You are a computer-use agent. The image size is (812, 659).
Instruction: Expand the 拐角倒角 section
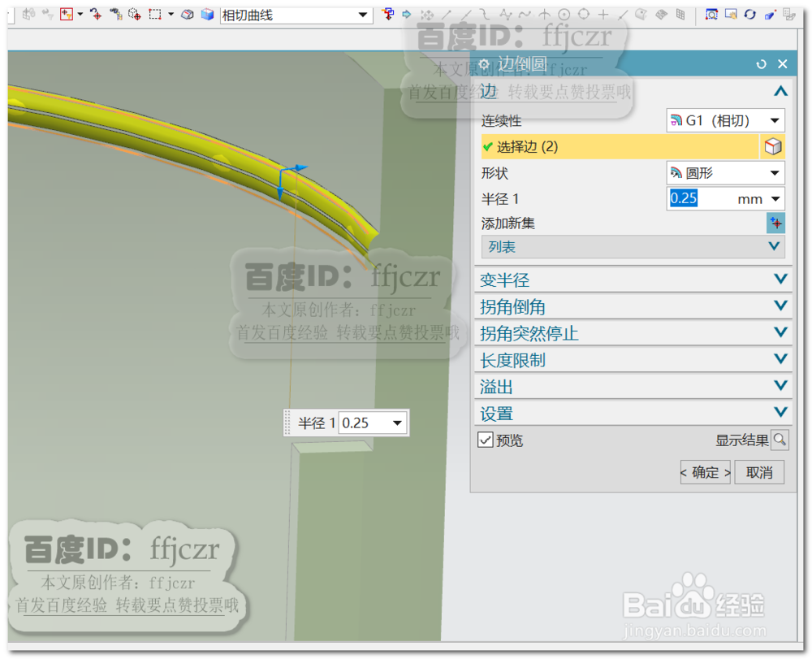tap(633, 306)
